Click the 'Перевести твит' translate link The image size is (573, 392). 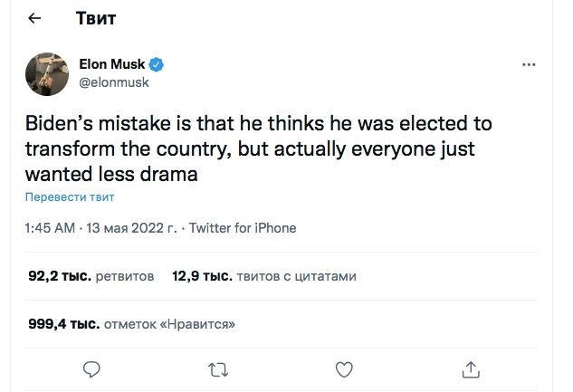pos(69,196)
